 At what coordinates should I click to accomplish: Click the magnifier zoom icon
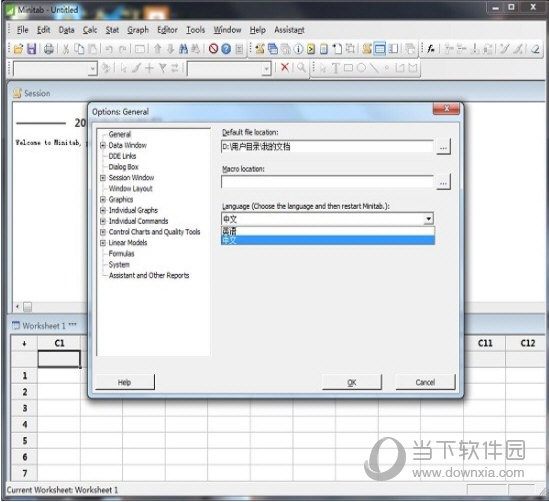pos(301,67)
